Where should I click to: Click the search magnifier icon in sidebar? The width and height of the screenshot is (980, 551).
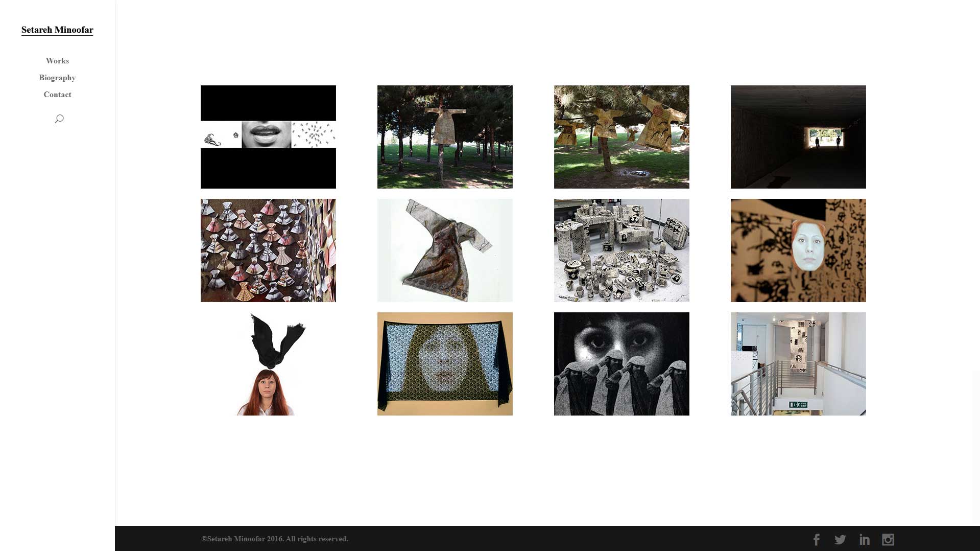click(x=59, y=119)
